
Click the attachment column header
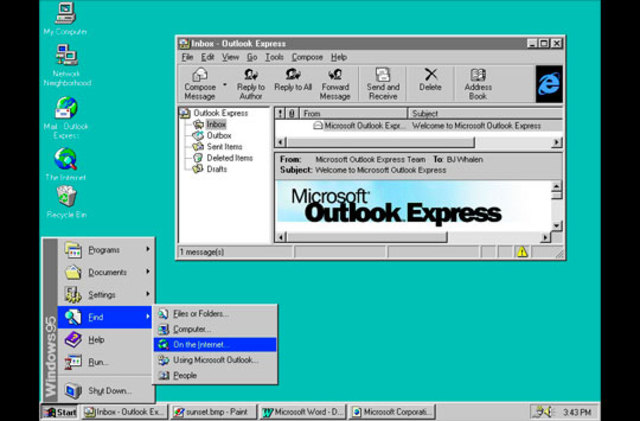pos(292,114)
